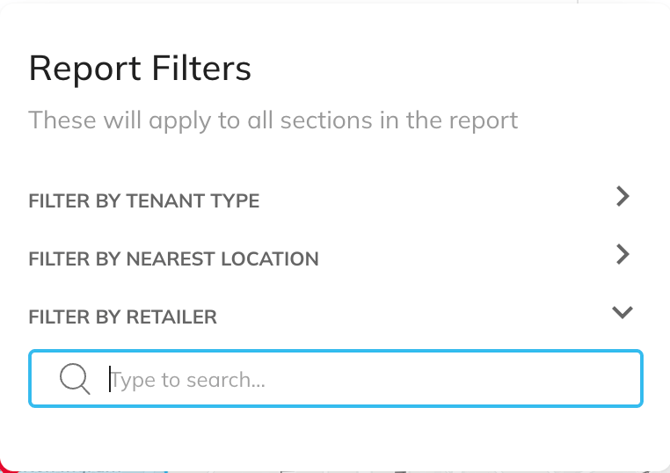Show tenant type filter options
The image size is (670, 473).
(622, 197)
